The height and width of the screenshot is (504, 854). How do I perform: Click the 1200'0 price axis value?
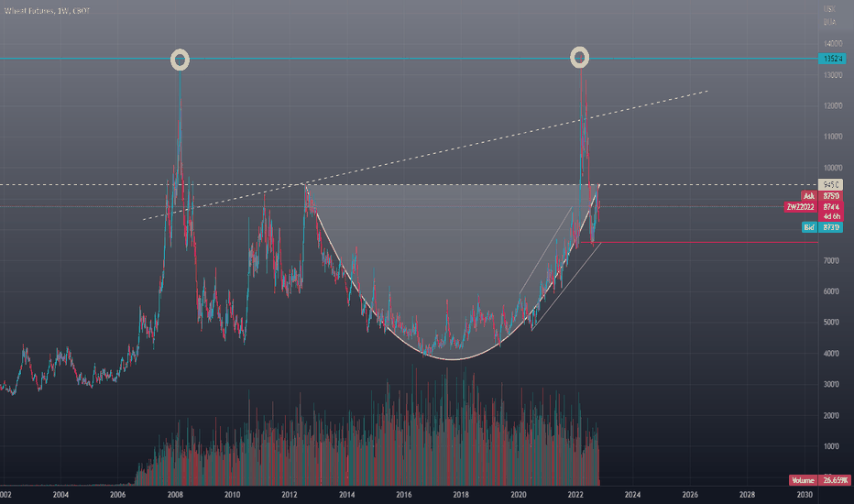833,106
